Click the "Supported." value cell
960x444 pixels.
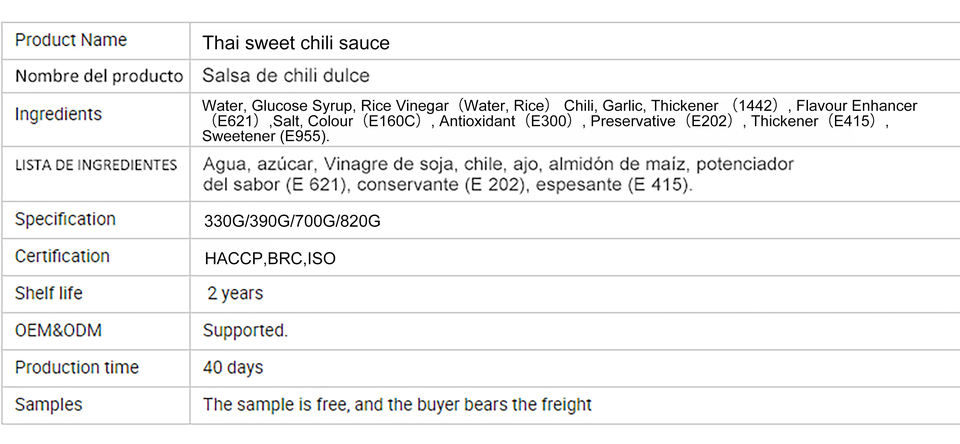[x=245, y=331]
